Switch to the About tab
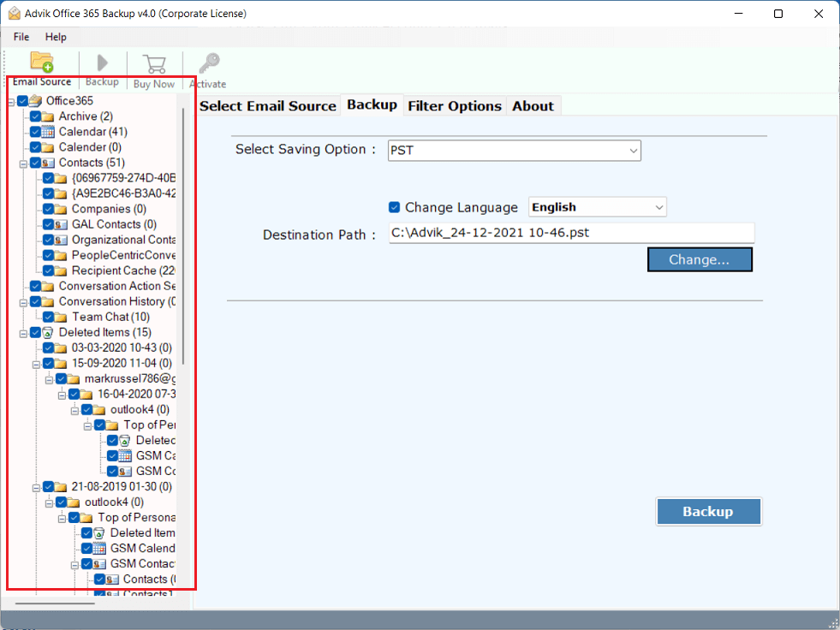Screen dimensions: 840x630 pos(533,106)
